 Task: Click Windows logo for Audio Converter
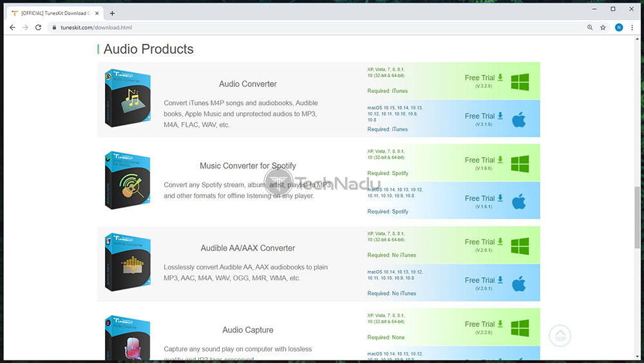(520, 82)
